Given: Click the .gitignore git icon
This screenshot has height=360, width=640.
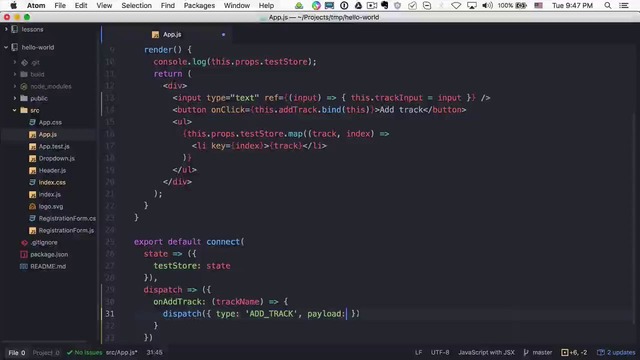Looking at the screenshot, I should 24,242.
